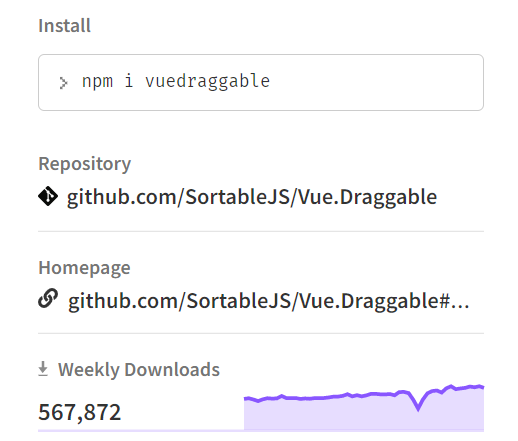Viewport: 518px width, 441px height.
Task: Copy the npm i vuedraggable install command
Action: tap(261, 82)
